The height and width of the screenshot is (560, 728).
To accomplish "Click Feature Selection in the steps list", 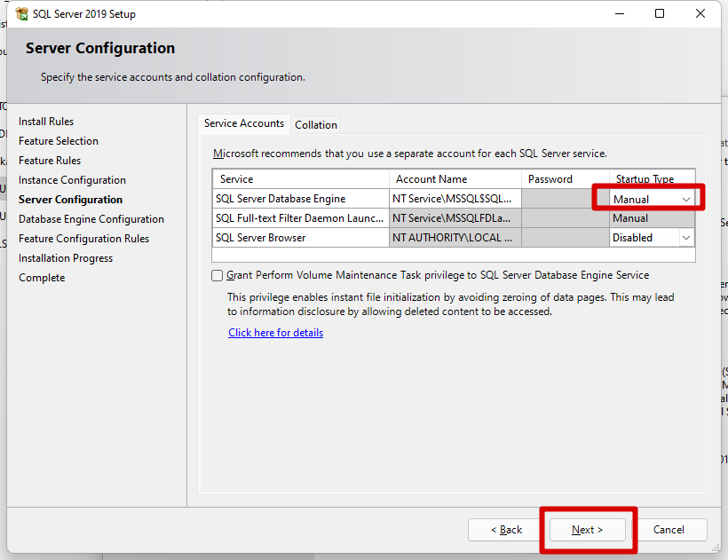I will click(x=59, y=141).
